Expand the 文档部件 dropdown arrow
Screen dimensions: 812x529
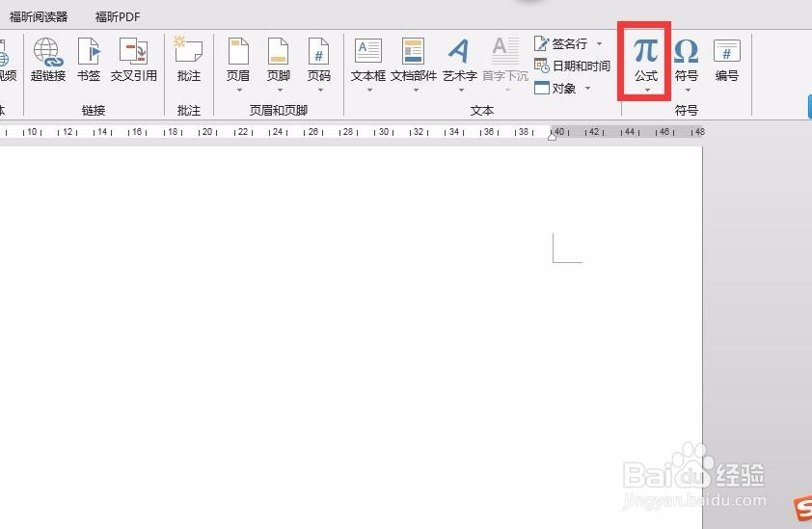(416, 90)
